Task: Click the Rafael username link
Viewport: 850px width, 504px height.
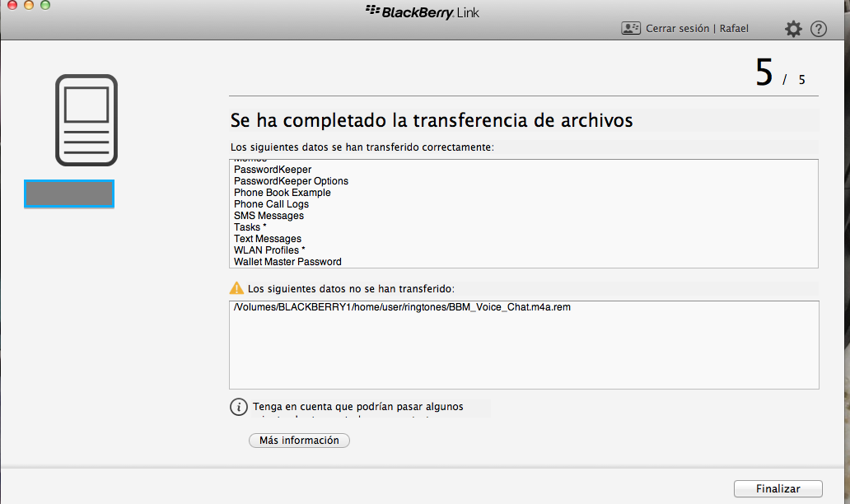Action: click(734, 29)
